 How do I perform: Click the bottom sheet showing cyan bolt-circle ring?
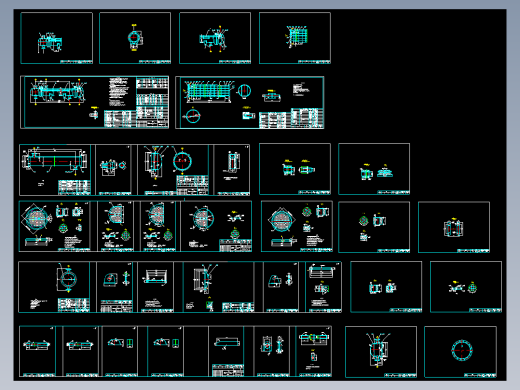click(x=460, y=352)
